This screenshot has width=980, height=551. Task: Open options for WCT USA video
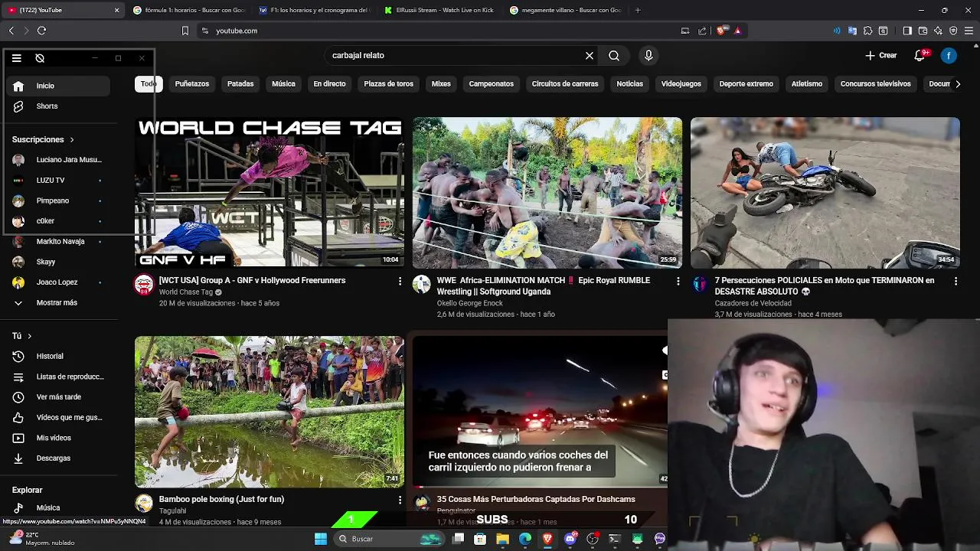tap(400, 282)
